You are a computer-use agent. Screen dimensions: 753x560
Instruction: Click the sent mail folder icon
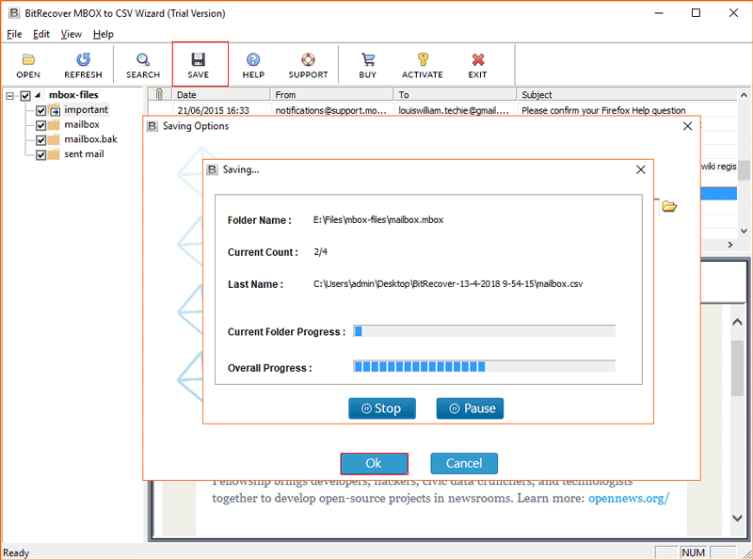(x=54, y=154)
